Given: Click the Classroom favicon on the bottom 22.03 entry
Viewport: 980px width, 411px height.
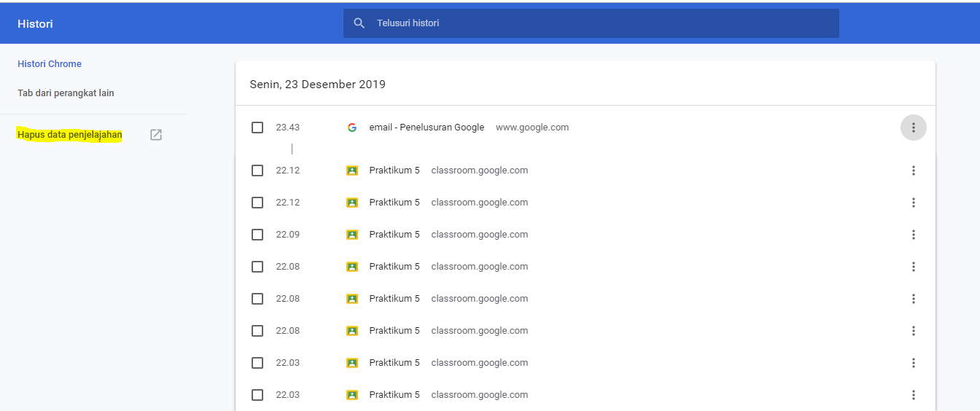Looking at the screenshot, I should (x=352, y=395).
